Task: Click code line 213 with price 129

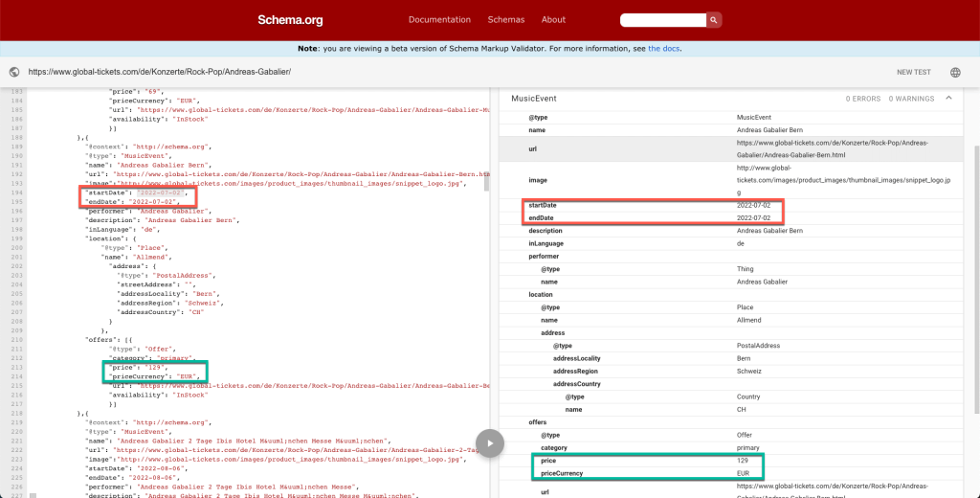Action: coord(139,367)
